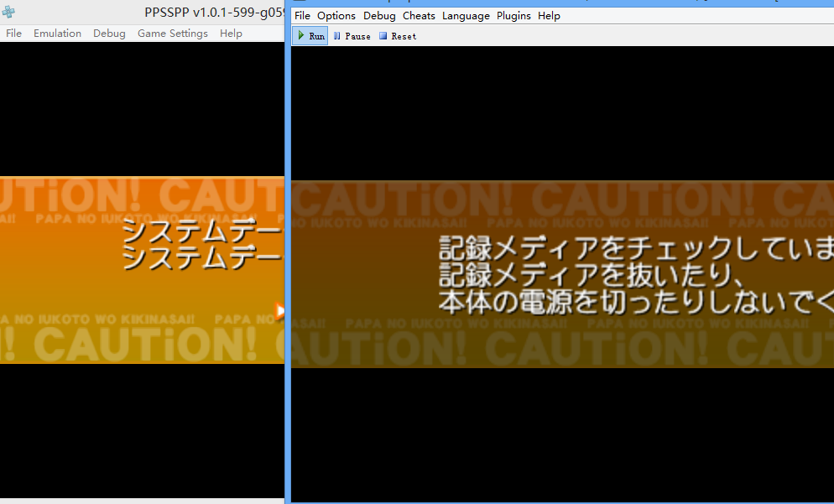Image resolution: width=834 pixels, height=504 pixels.
Task: Open Options menu in right emulator window
Action: coord(336,16)
